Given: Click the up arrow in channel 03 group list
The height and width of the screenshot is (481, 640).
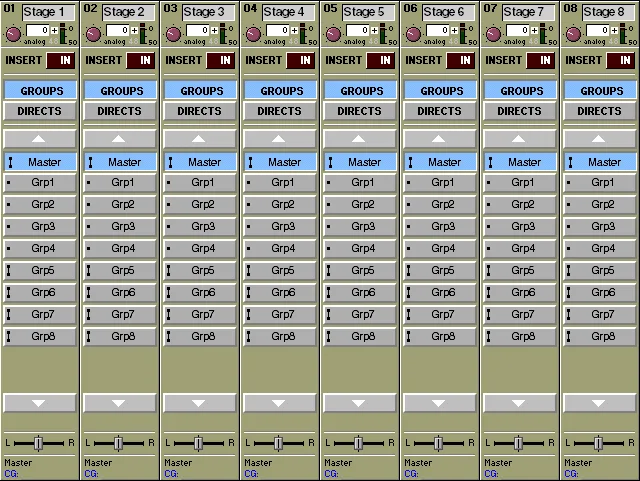Looking at the screenshot, I should (x=200, y=139).
